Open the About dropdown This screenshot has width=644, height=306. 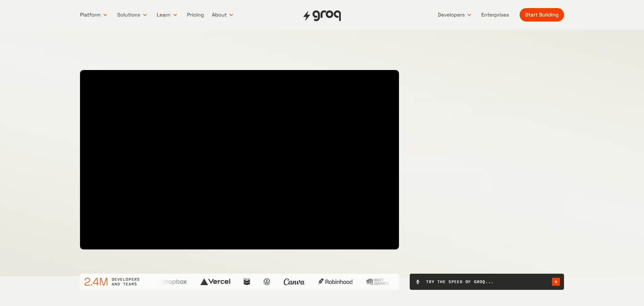coord(222,15)
